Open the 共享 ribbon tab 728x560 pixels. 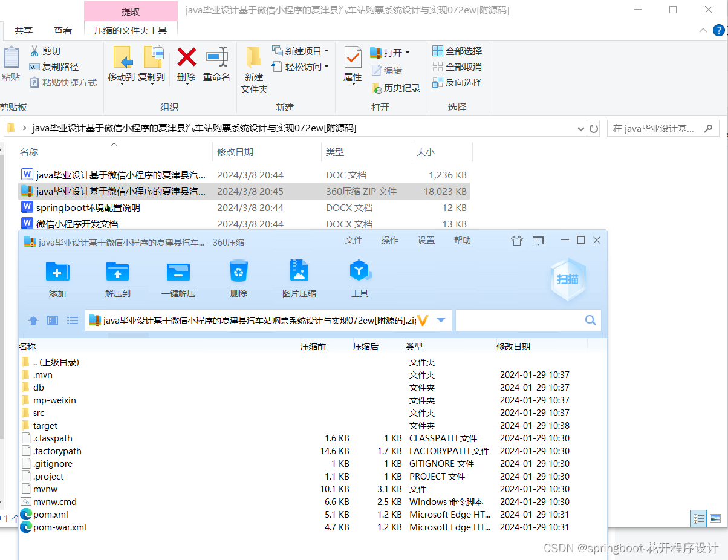[24, 30]
